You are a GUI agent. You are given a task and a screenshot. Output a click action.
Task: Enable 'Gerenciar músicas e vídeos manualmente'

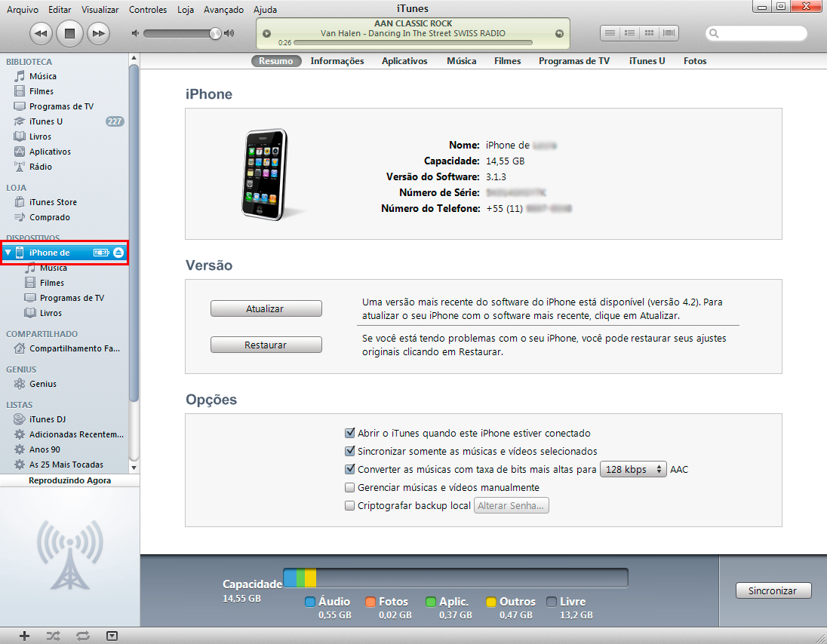pos(349,487)
